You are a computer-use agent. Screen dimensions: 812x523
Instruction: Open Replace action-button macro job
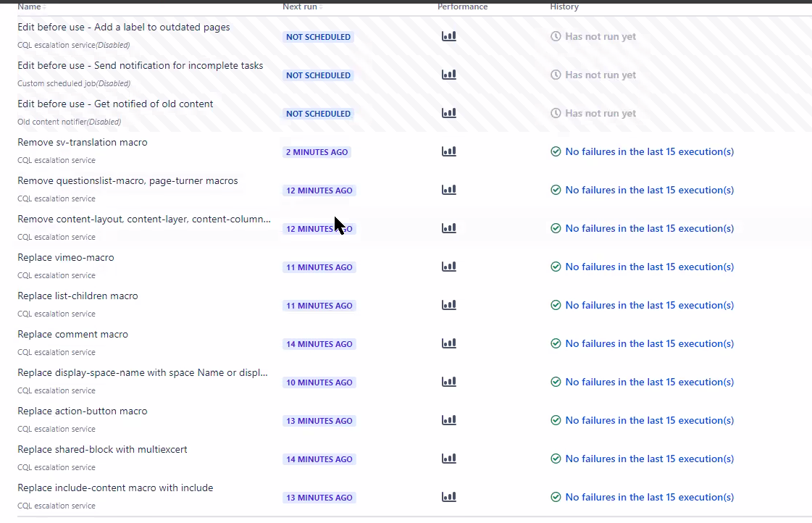[x=83, y=410]
